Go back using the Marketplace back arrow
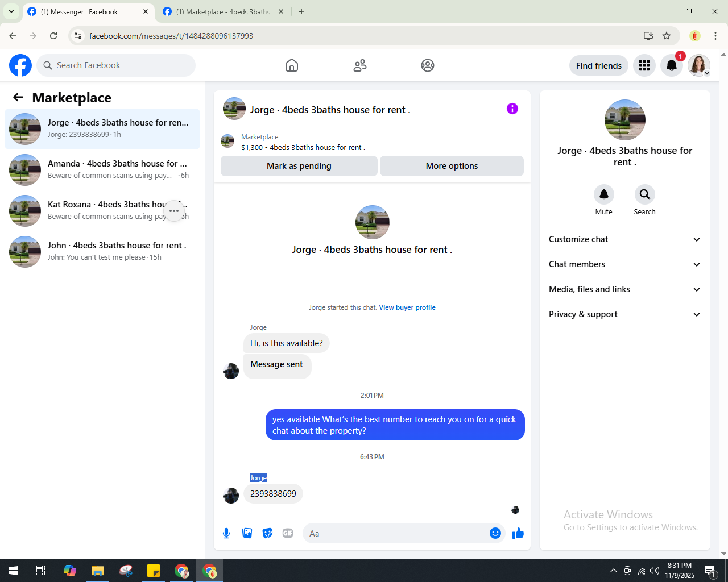Image resolution: width=728 pixels, height=582 pixels. [18, 98]
